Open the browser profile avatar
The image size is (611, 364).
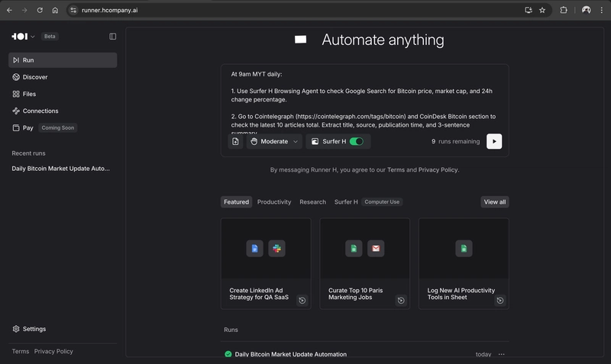pos(586,10)
